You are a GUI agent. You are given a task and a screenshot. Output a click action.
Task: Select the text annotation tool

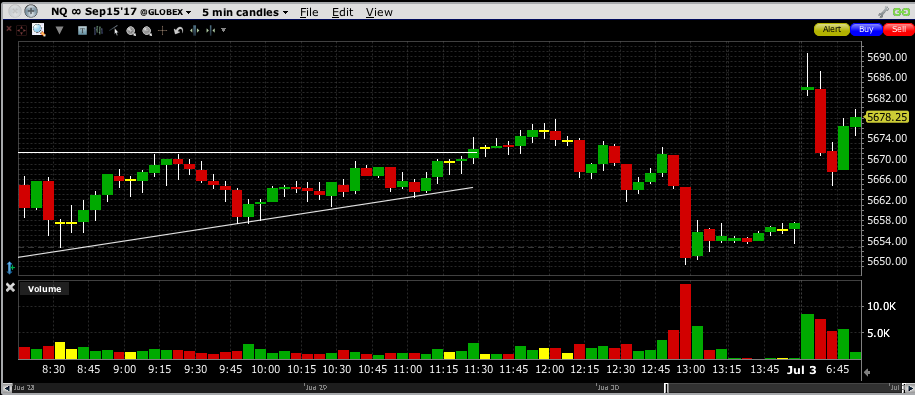(x=82, y=30)
